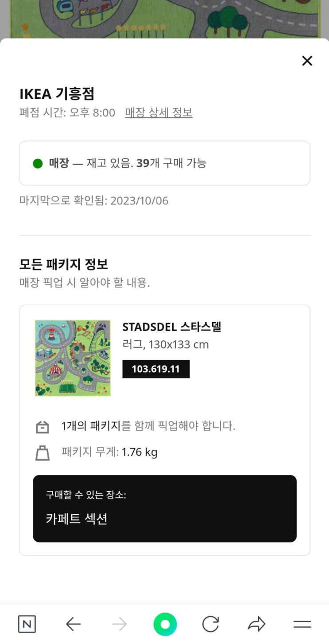Image resolution: width=329 pixels, height=644 pixels.
Task: Tap the Naver N home icon
Action: [27, 625]
